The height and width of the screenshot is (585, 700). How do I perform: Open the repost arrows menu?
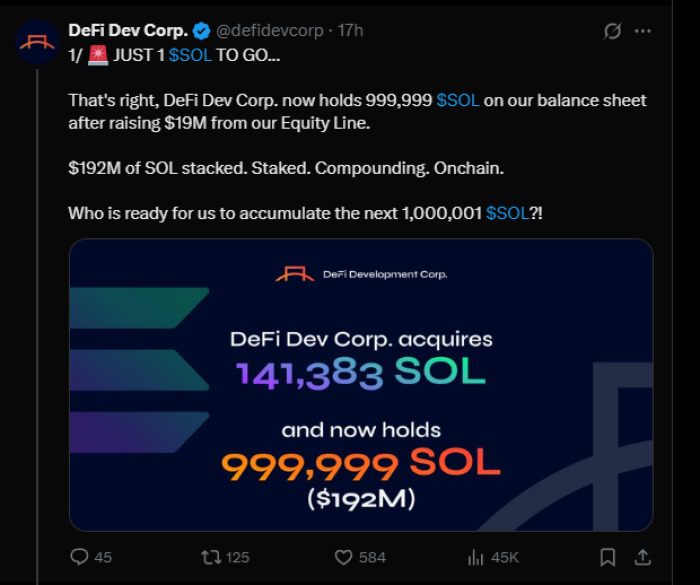click(x=211, y=556)
